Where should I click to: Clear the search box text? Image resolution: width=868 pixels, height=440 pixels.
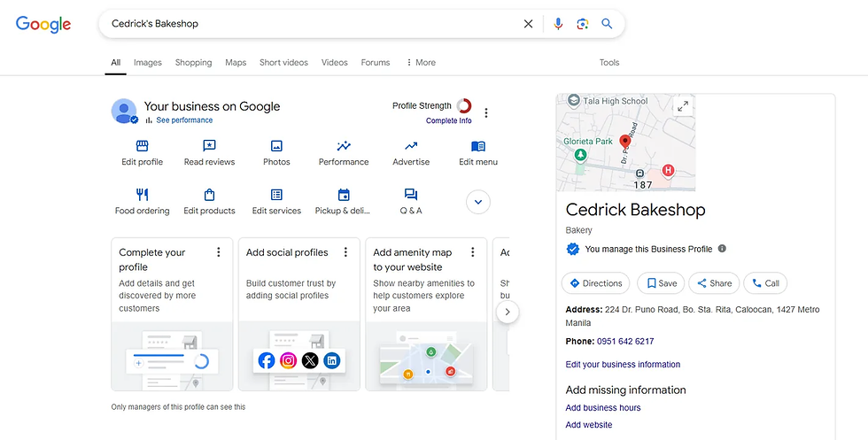tap(529, 24)
